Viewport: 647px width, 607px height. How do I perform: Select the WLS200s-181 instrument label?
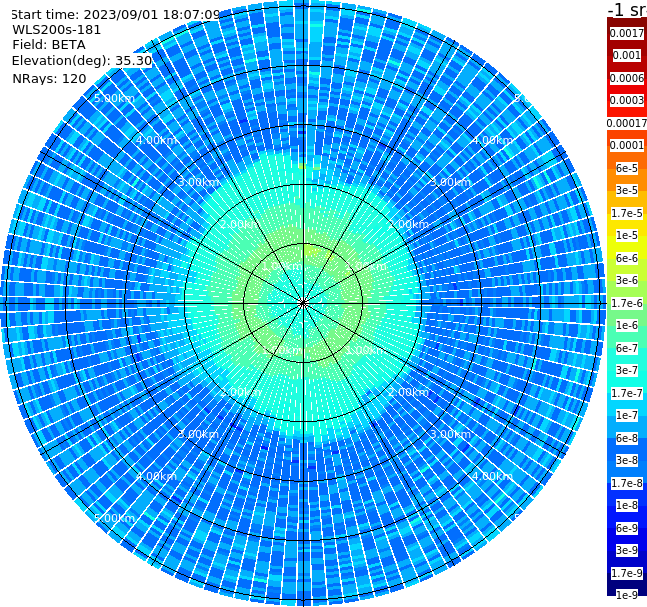coord(57,30)
